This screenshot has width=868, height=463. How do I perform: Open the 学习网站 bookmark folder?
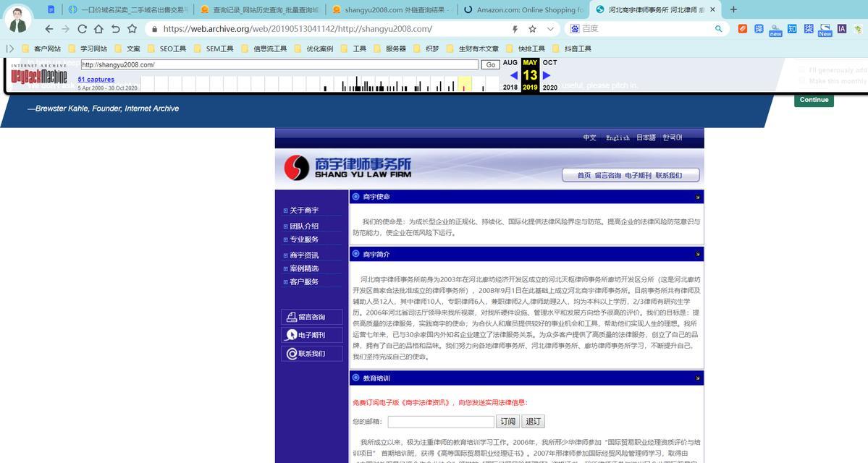click(88, 48)
